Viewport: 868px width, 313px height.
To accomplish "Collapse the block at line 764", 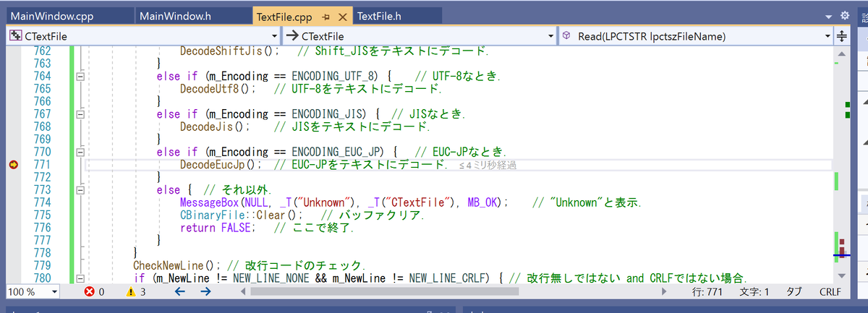I will (80, 76).
